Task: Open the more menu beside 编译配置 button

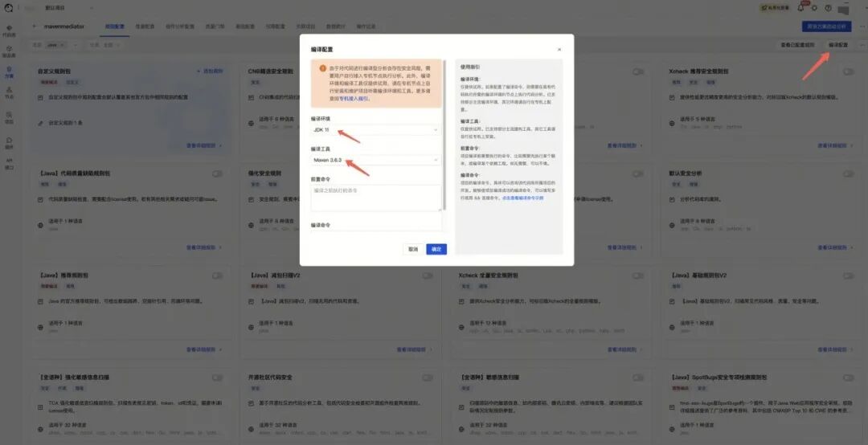Action: pos(862,45)
